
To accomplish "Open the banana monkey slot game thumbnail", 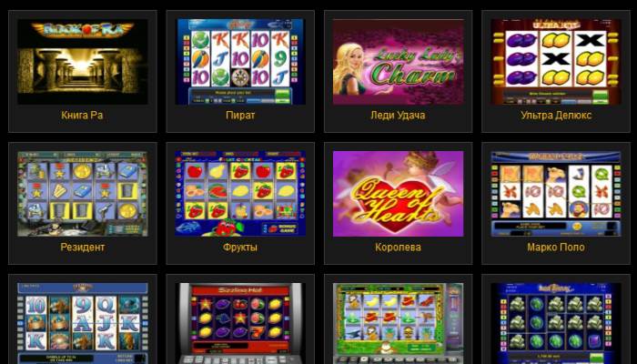I will click(x=399, y=323).
